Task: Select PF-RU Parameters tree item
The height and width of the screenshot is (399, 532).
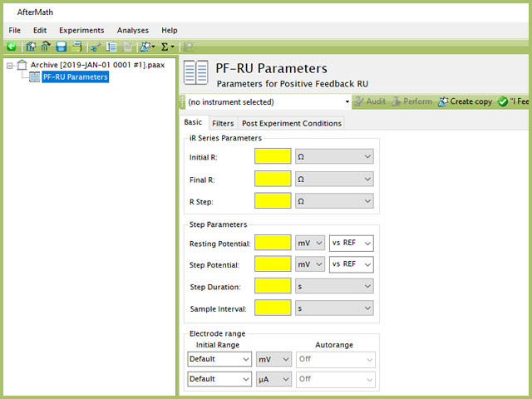Action: (76, 77)
